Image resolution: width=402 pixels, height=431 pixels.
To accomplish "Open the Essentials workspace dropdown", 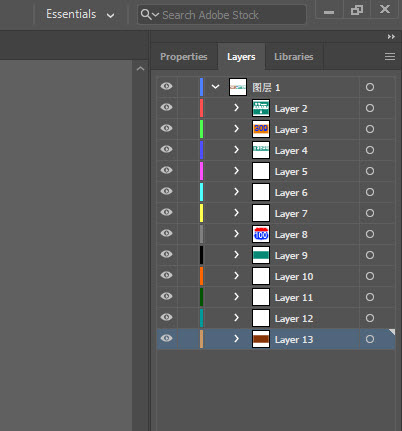I will pos(80,14).
